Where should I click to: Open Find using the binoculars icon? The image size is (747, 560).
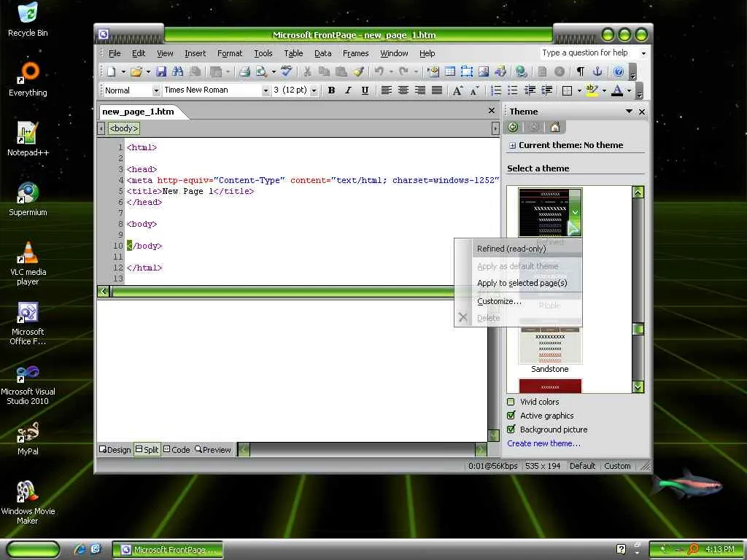point(178,71)
